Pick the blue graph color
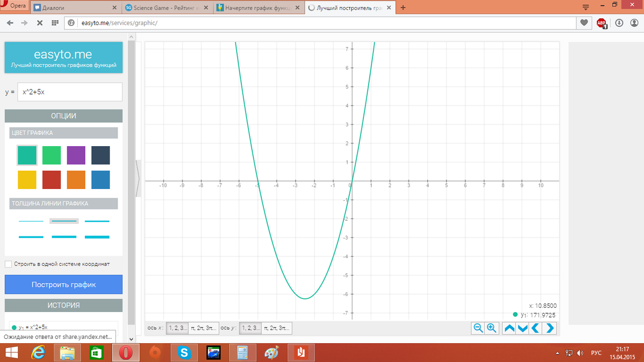644x362 pixels. [x=100, y=180]
